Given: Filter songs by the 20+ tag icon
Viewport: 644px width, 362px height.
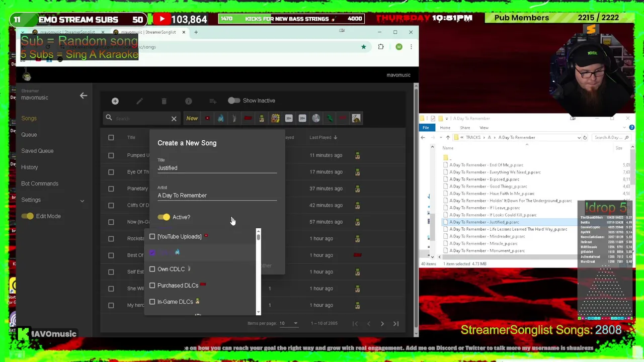Looking at the screenshot, I should coord(302,118).
